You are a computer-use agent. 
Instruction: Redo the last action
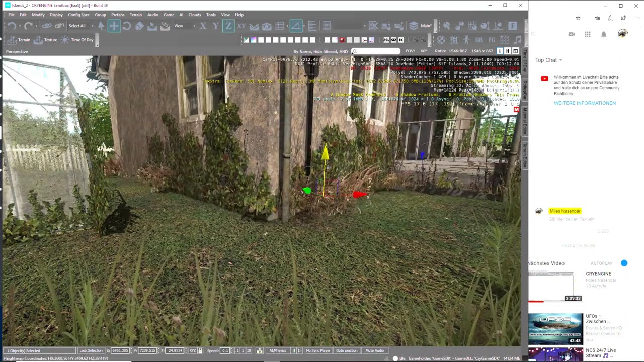tap(28, 26)
